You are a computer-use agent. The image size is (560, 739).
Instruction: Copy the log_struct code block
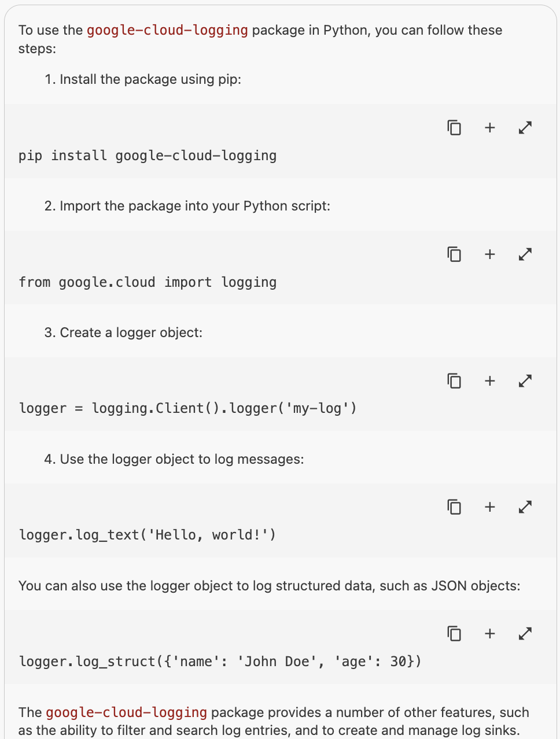pos(454,633)
